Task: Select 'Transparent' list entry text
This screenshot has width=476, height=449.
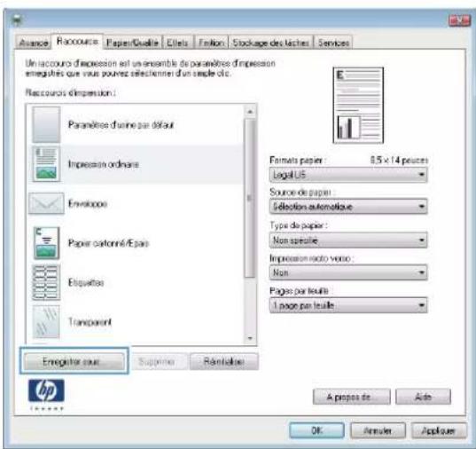Action: [90, 322]
